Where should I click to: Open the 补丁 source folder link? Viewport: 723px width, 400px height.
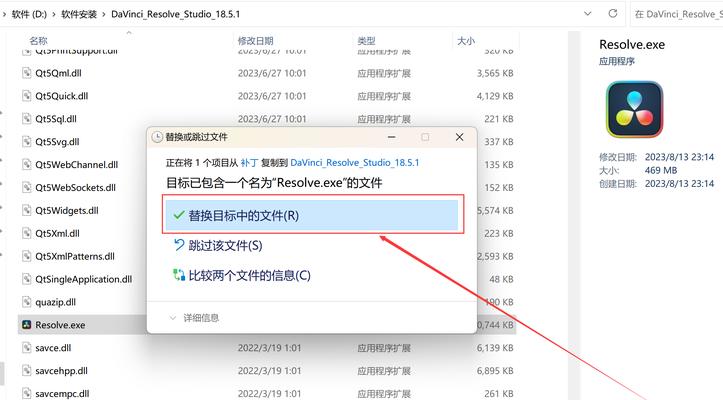[x=249, y=162]
